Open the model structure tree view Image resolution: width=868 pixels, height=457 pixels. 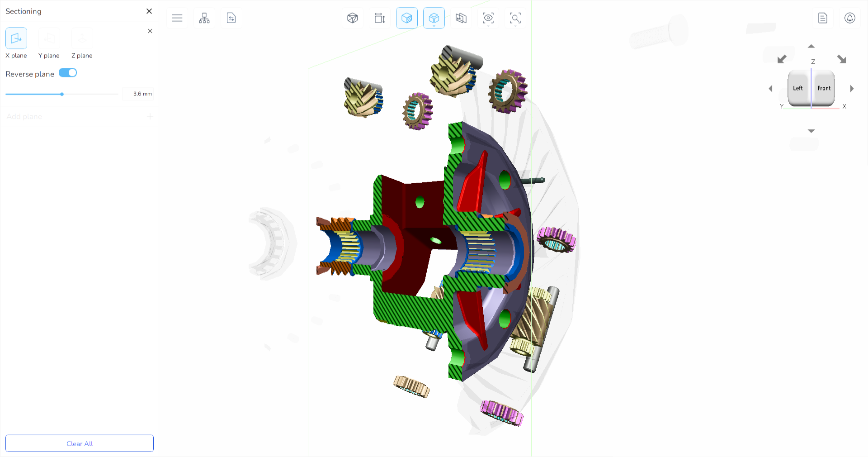coord(204,18)
